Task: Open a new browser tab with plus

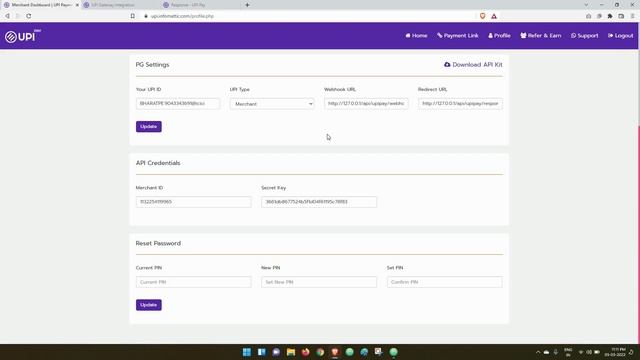Action: (x=247, y=5)
